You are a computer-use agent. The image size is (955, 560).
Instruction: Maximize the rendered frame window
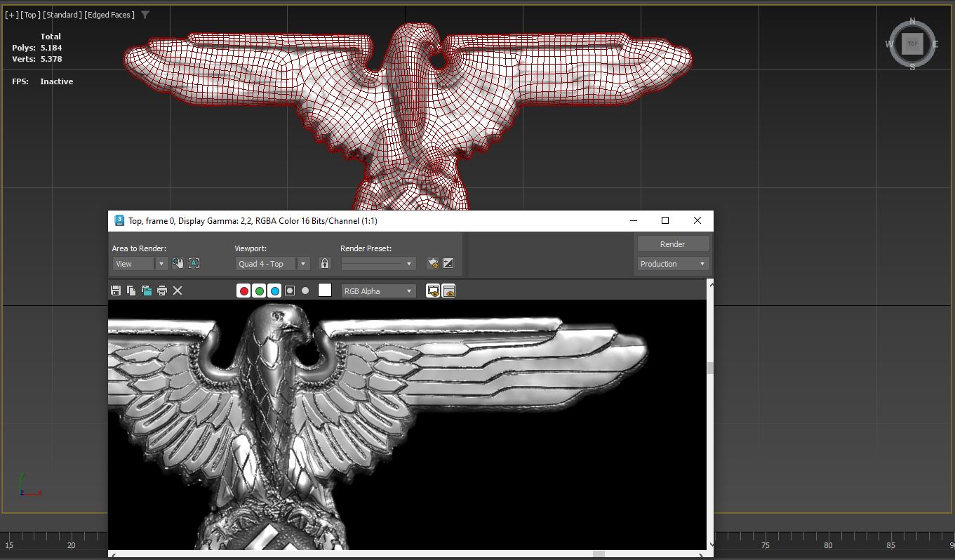click(x=665, y=220)
